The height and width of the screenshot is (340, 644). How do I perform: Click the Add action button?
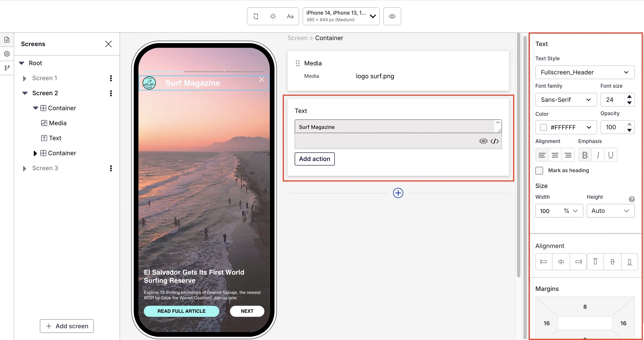[x=315, y=159]
